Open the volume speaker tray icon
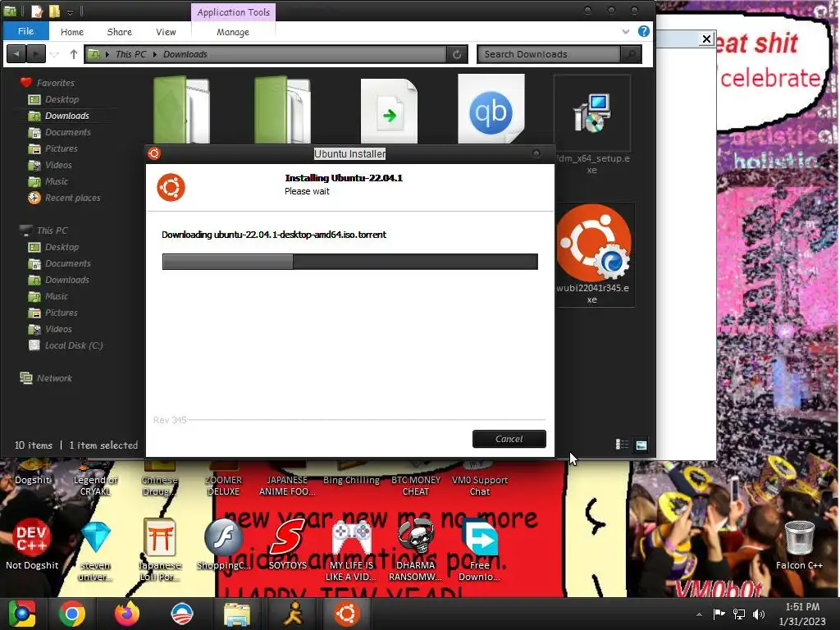The width and height of the screenshot is (840, 630). (759, 614)
